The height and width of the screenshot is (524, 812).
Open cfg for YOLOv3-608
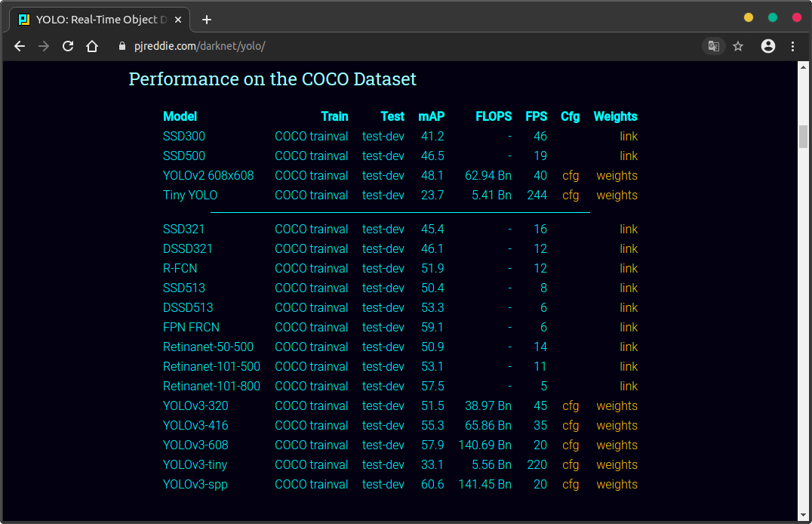[x=571, y=445]
